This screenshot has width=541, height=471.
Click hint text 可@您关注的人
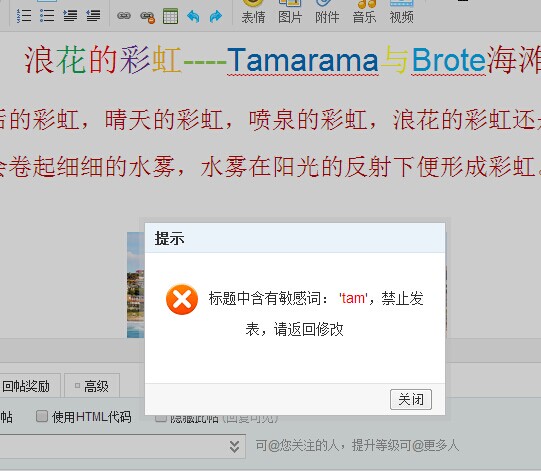pos(357,445)
